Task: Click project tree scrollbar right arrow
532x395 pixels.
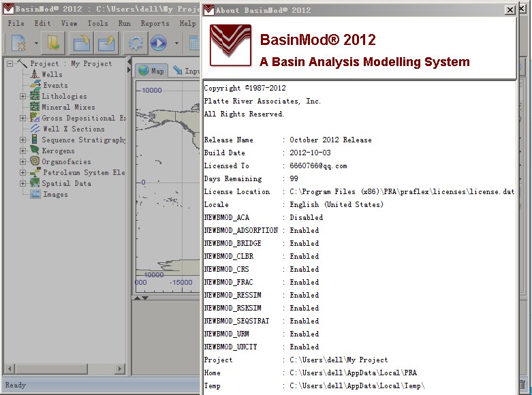Action: [120, 368]
